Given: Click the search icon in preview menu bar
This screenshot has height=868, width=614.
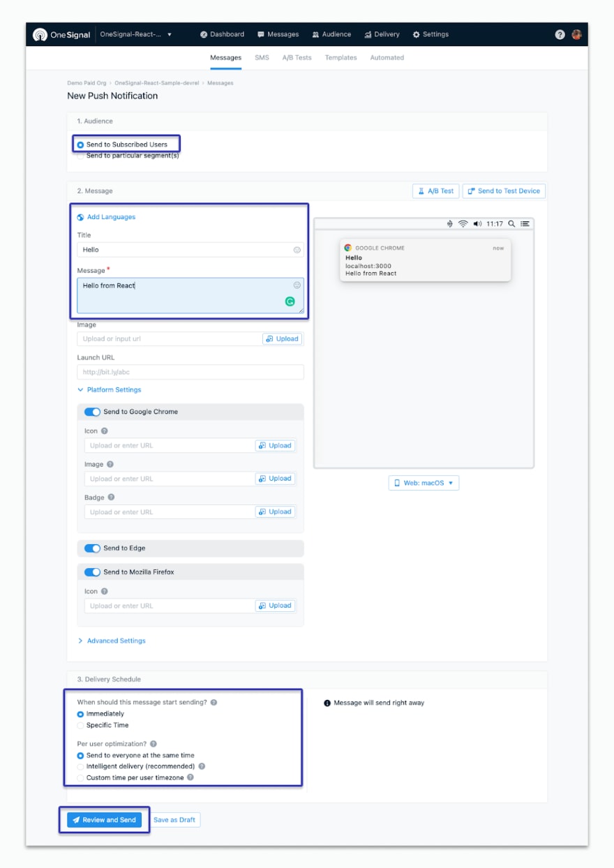Looking at the screenshot, I should click(511, 224).
